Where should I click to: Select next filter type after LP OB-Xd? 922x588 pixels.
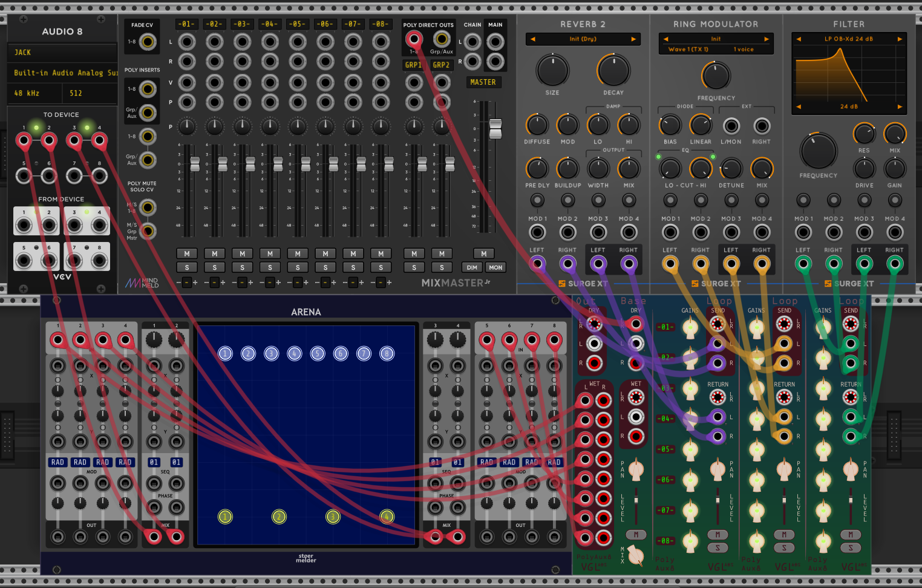click(900, 39)
